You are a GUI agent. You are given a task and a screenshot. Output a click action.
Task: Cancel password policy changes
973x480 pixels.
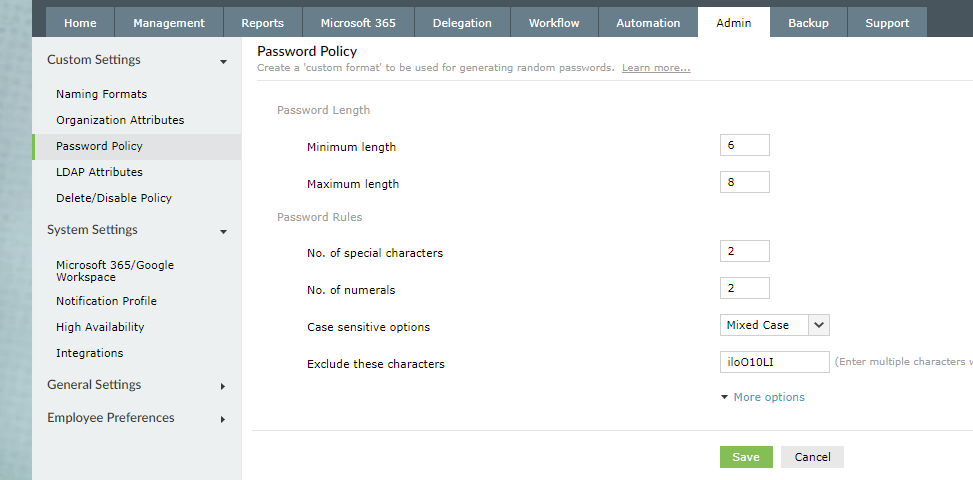point(812,457)
